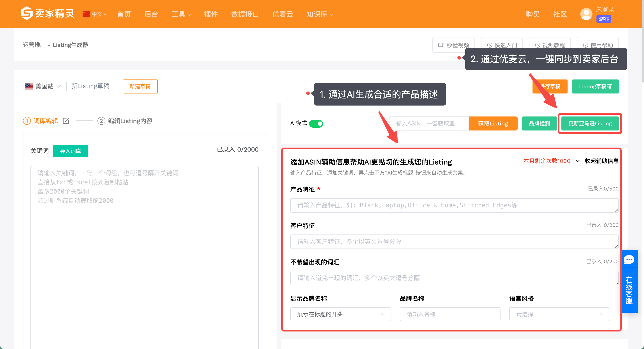This screenshot has height=349, width=644.
Task: Click the 导入词库 button
Action: [x=70, y=151]
